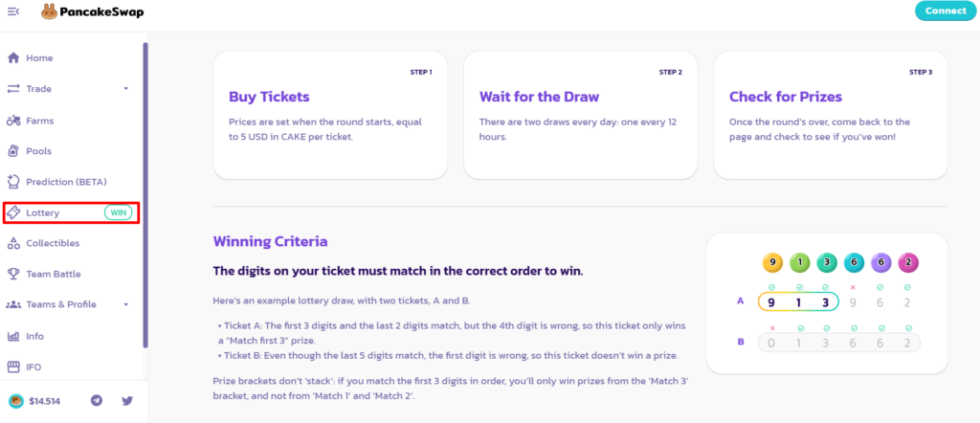
Task: Click the Farms tractor icon
Action: [13, 121]
